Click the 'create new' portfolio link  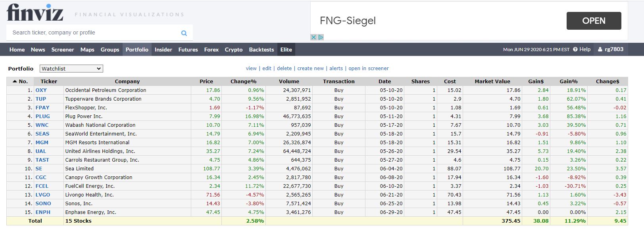310,69
